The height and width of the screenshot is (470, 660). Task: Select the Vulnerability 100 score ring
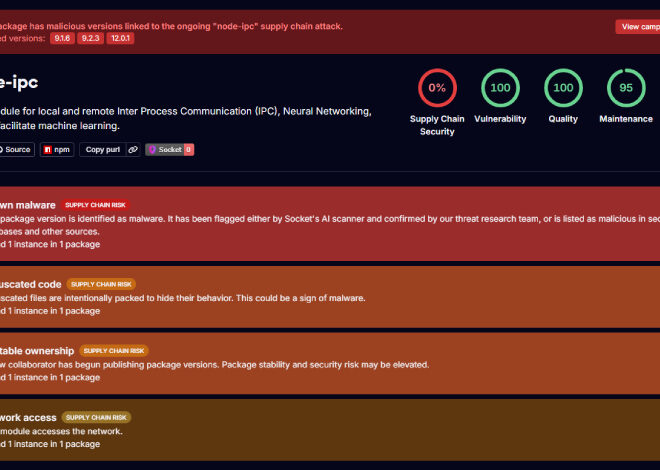[x=500, y=88]
